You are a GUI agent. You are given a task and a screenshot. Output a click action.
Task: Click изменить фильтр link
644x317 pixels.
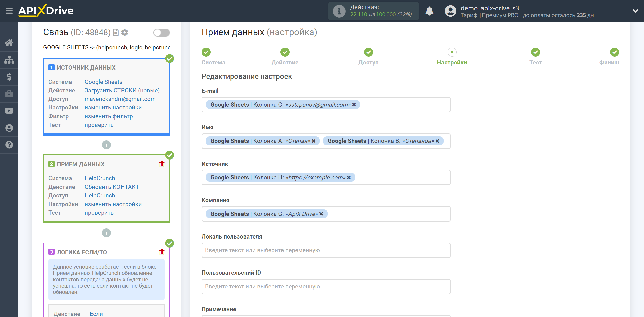(108, 116)
